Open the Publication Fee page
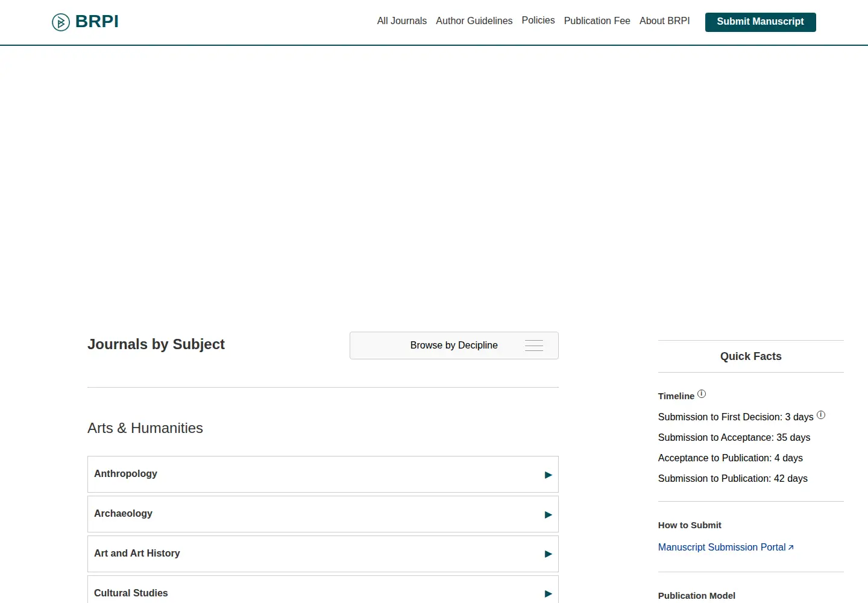 pyautogui.click(x=597, y=21)
